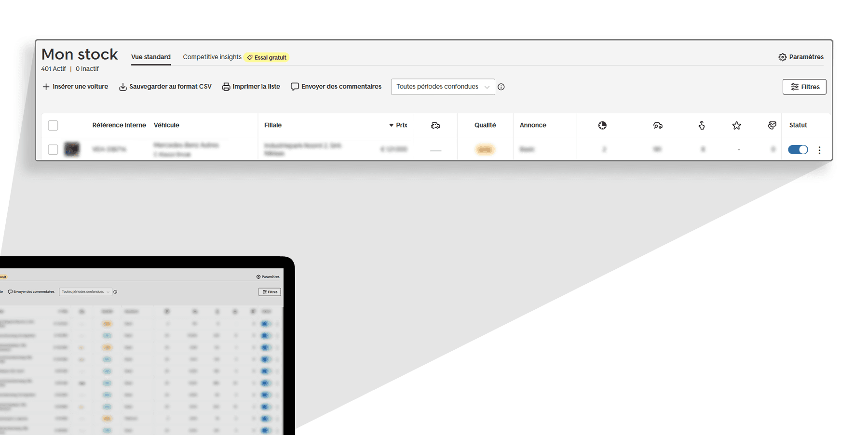This screenshot has width=868, height=435.
Task: Click Insérer une voiture
Action: click(x=75, y=87)
